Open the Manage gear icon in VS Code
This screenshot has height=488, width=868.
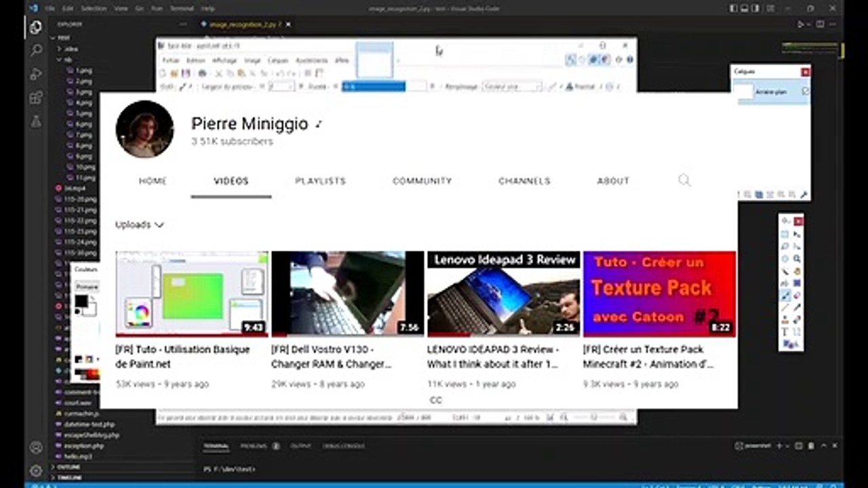click(x=35, y=470)
